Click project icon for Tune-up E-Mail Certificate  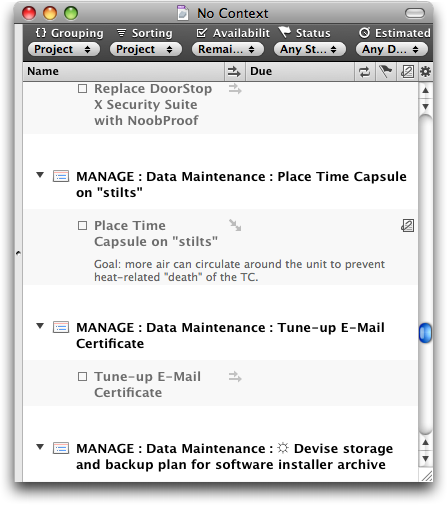[61, 327]
